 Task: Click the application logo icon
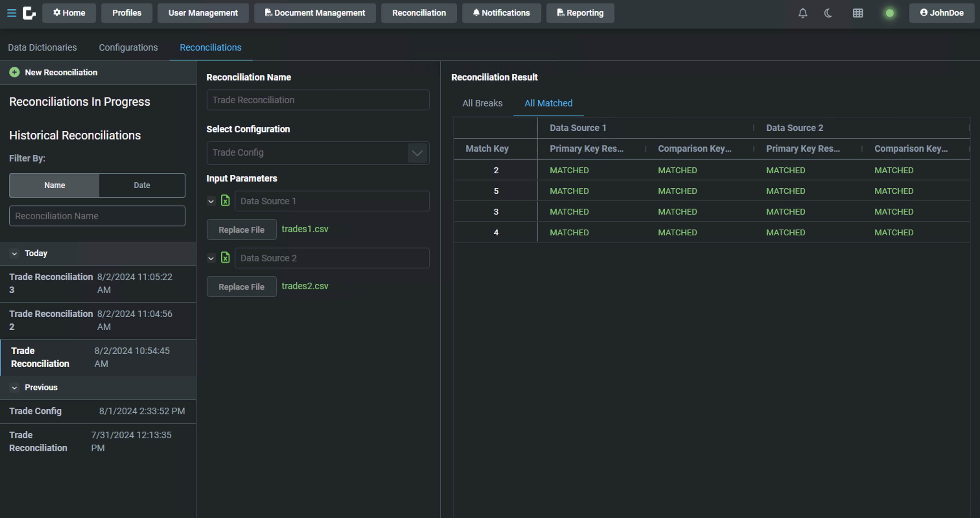[29, 13]
